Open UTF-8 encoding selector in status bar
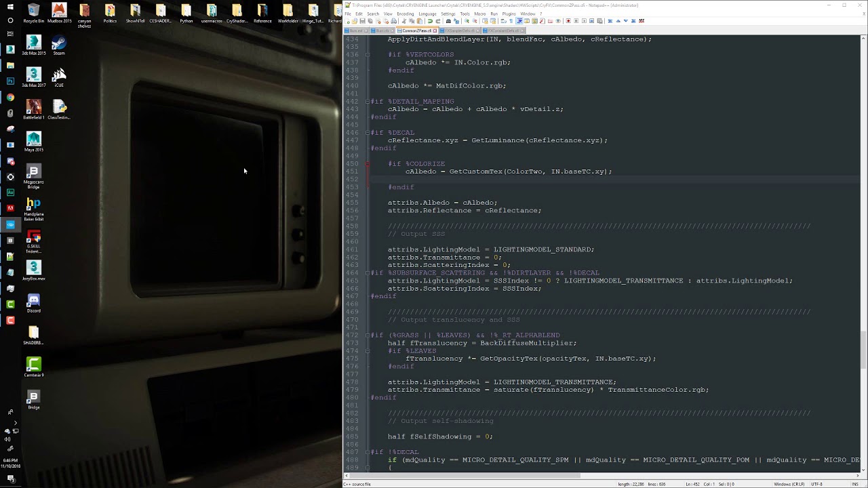The width and height of the screenshot is (868, 488). 817,484
